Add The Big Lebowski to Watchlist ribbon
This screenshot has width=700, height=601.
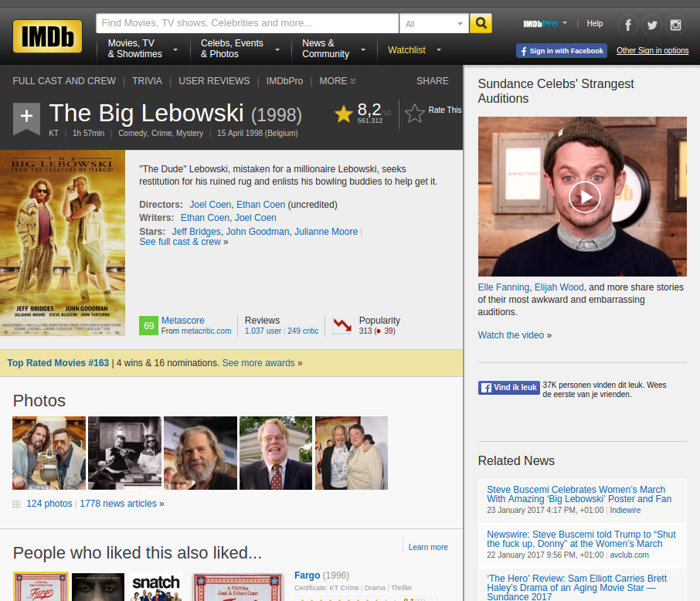pos(26,117)
